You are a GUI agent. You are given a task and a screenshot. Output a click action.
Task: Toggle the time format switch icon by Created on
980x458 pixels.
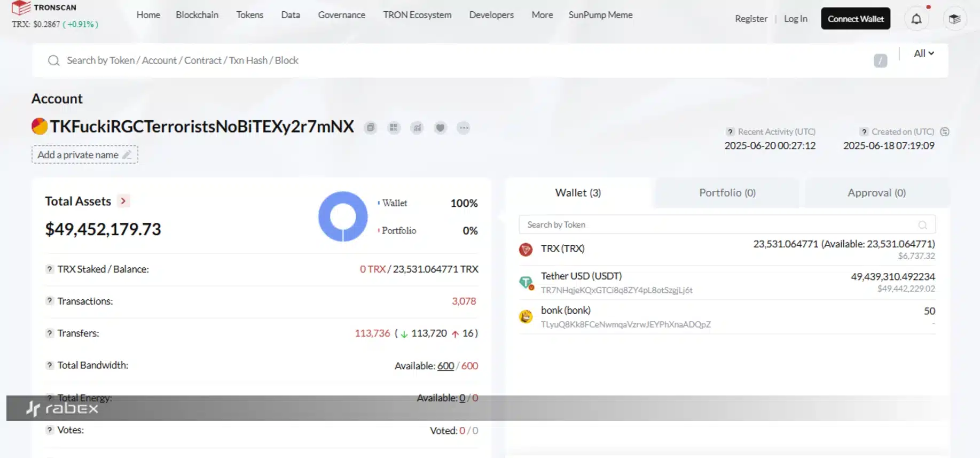(x=945, y=131)
